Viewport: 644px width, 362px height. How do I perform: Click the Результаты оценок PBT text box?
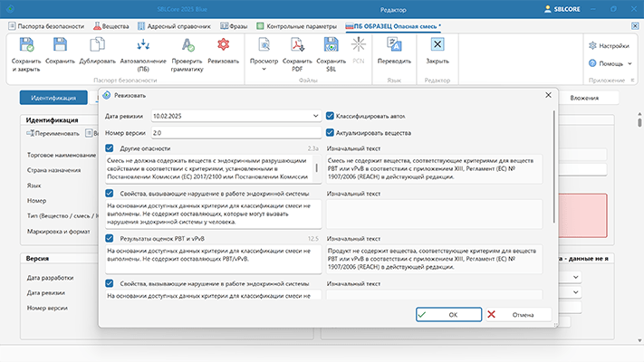[213, 259]
